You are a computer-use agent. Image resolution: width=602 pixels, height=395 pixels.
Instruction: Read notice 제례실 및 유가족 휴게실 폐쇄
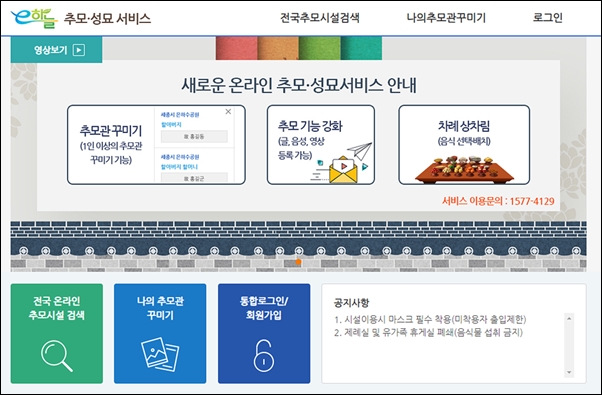pyautogui.click(x=428, y=332)
